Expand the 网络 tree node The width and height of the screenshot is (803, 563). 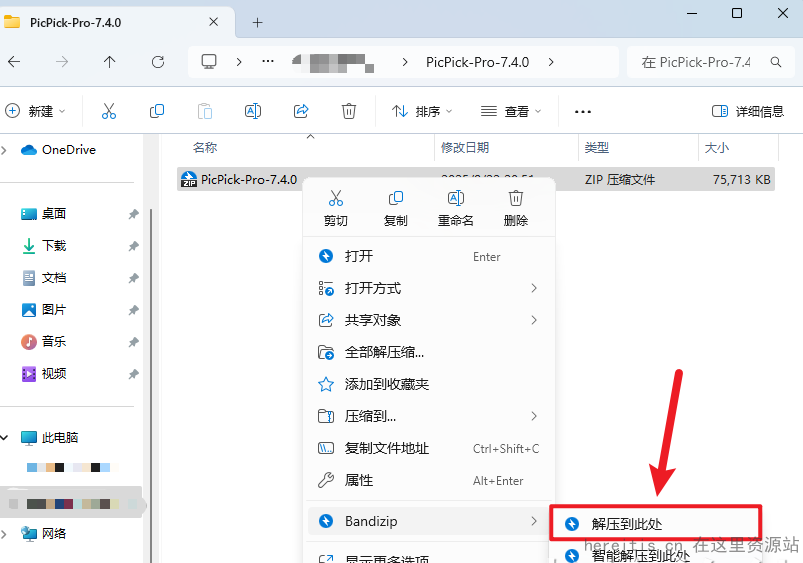point(5,534)
